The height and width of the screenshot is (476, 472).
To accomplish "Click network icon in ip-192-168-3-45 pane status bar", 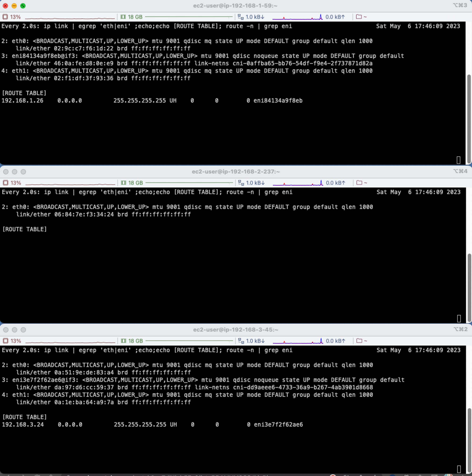I will click(241, 341).
